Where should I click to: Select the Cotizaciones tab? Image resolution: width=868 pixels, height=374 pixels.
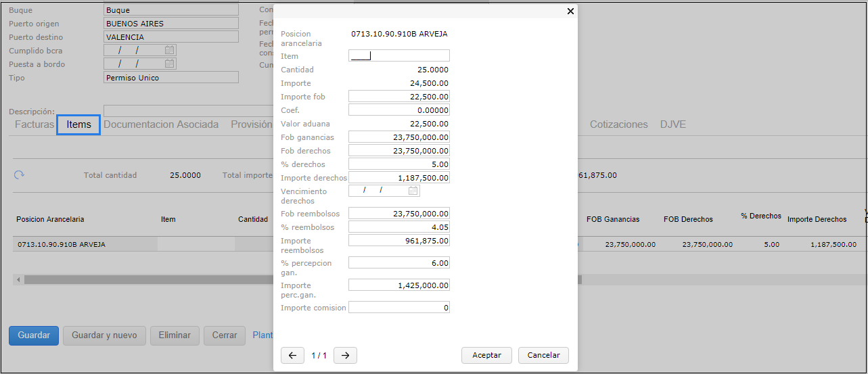618,124
